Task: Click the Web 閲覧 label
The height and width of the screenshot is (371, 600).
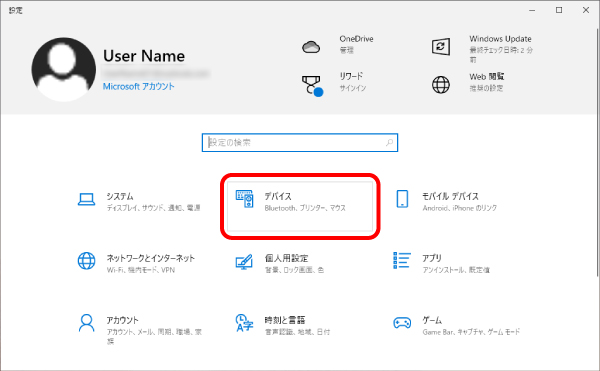Action: point(487,76)
